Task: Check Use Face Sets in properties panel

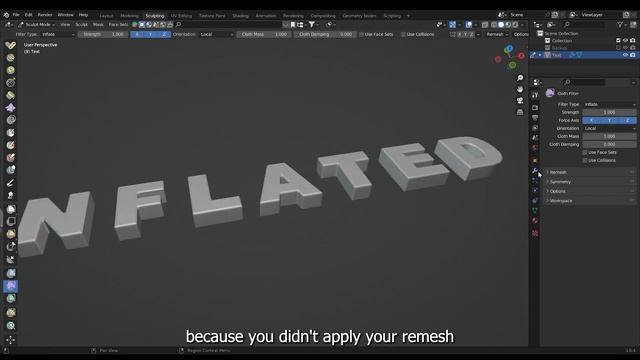Action: coord(585,152)
